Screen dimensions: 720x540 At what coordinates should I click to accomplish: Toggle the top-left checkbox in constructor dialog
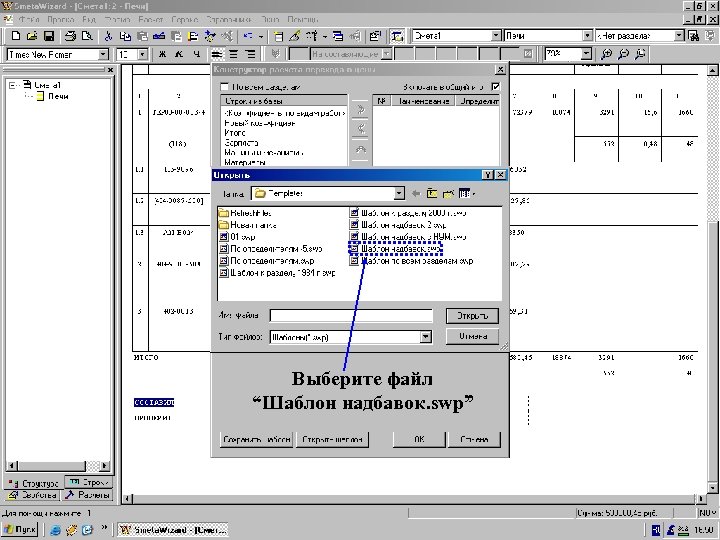[x=225, y=86]
